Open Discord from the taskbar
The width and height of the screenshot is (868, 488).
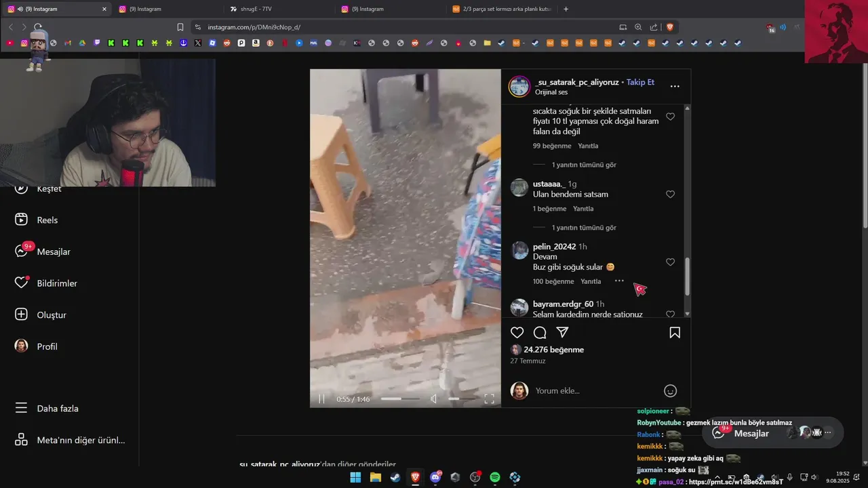click(435, 477)
